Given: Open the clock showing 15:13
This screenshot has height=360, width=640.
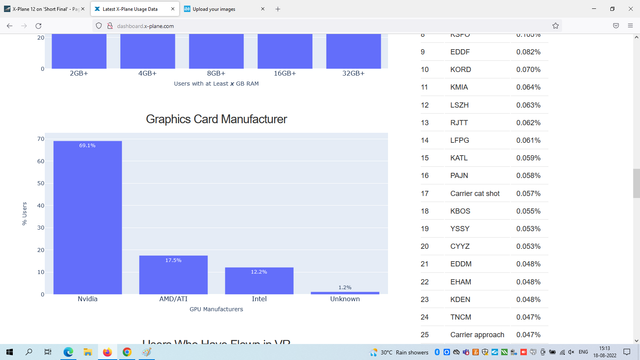Looking at the screenshot, I should pyautogui.click(x=604, y=352).
